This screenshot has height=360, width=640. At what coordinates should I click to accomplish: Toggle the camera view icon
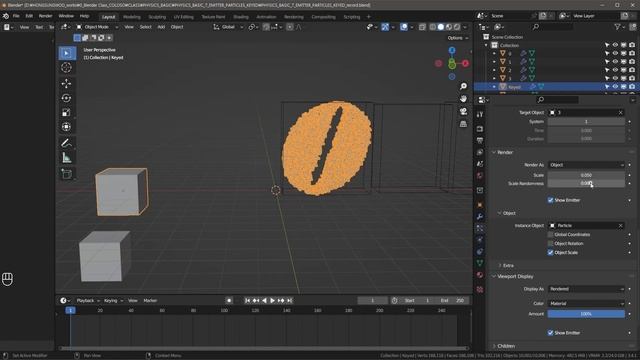click(463, 111)
